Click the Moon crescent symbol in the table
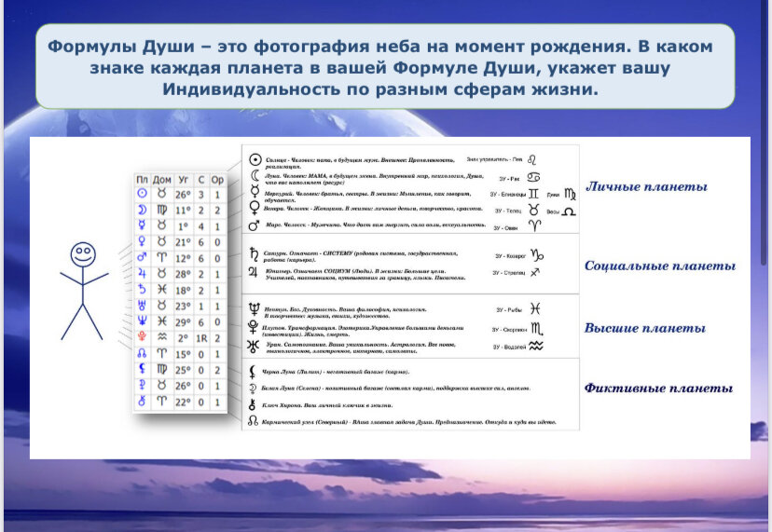This screenshot has height=532, width=772. (x=142, y=211)
